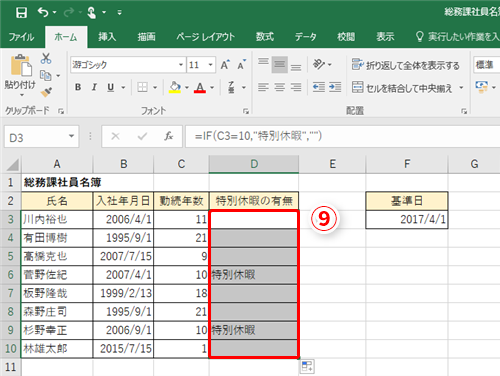This screenshot has width=500, height=376.
Task: Toggle Bold formatting
Action: coord(78,87)
